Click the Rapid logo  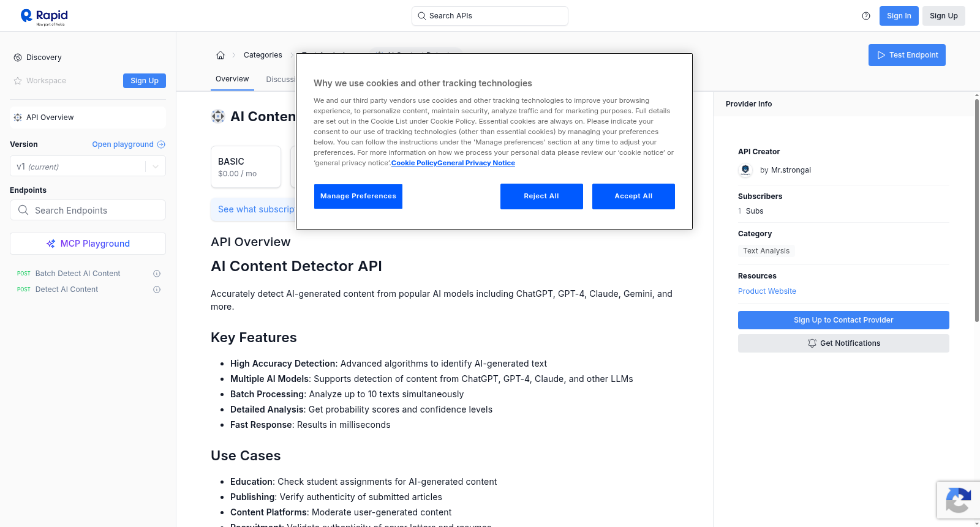(44, 17)
